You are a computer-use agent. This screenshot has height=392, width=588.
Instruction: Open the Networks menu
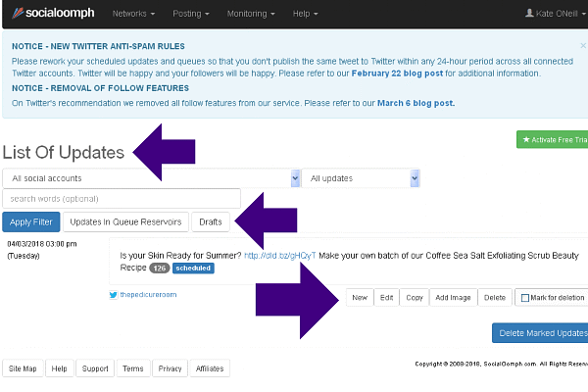[x=134, y=15]
